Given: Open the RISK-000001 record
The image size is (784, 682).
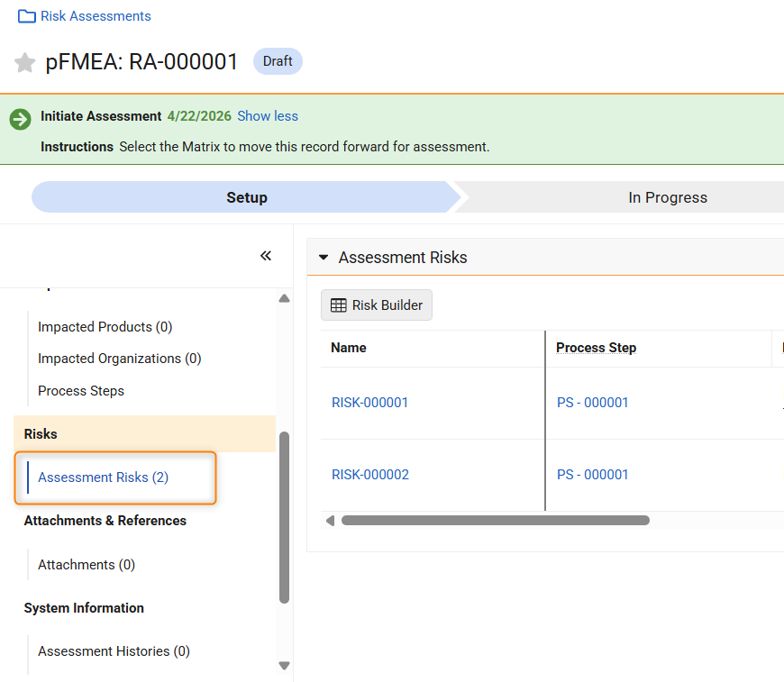Looking at the screenshot, I should [369, 403].
